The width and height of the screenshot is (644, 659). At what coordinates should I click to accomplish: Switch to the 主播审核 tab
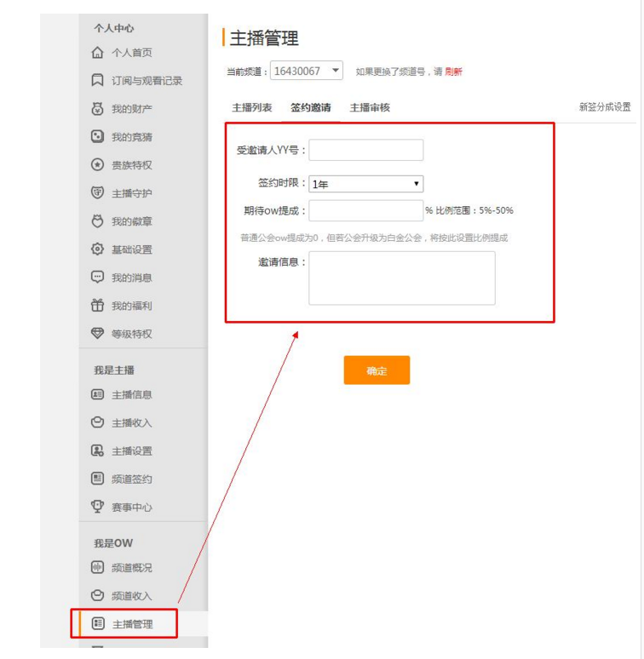(x=370, y=108)
